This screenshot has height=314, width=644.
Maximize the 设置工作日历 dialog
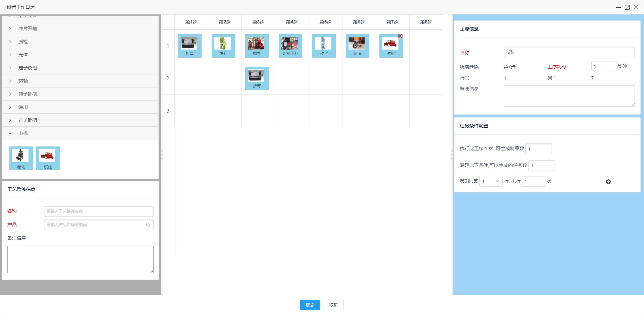coord(627,7)
